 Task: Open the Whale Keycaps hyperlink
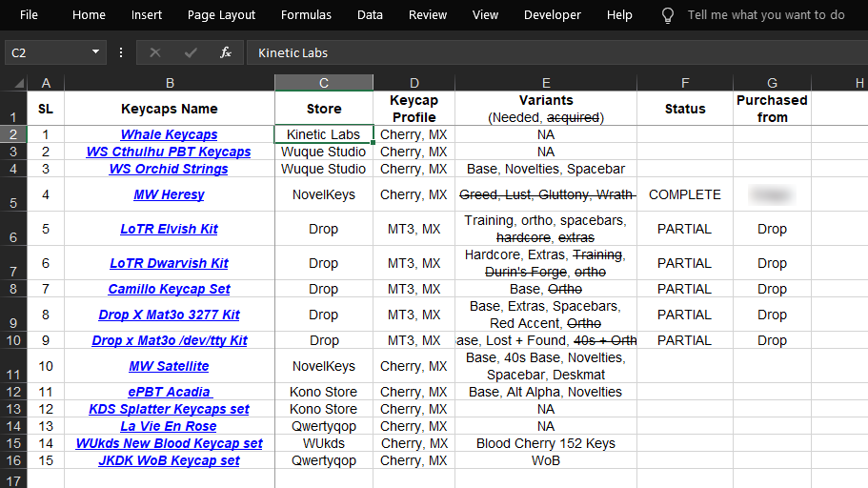pos(169,134)
